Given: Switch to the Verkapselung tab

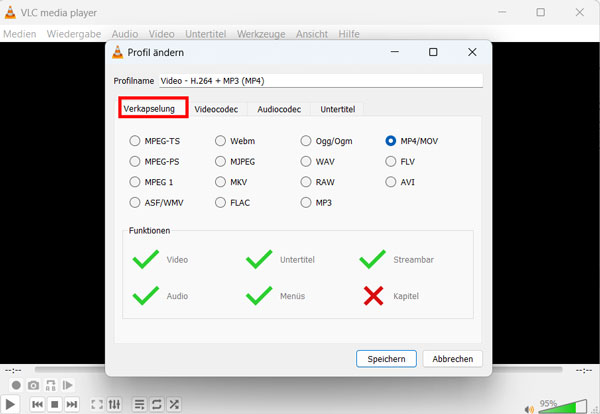Looking at the screenshot, I should pyautogui.click(x=153, y=109).
